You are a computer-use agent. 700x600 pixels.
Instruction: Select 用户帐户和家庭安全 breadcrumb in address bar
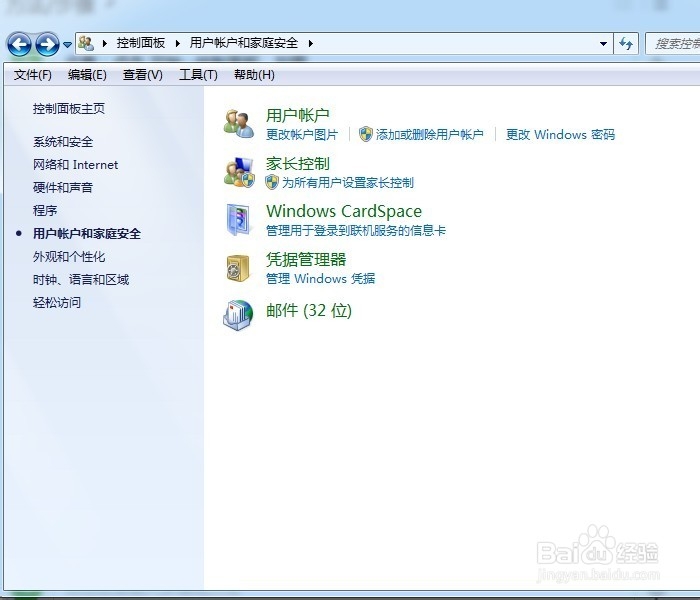(244, 43)
